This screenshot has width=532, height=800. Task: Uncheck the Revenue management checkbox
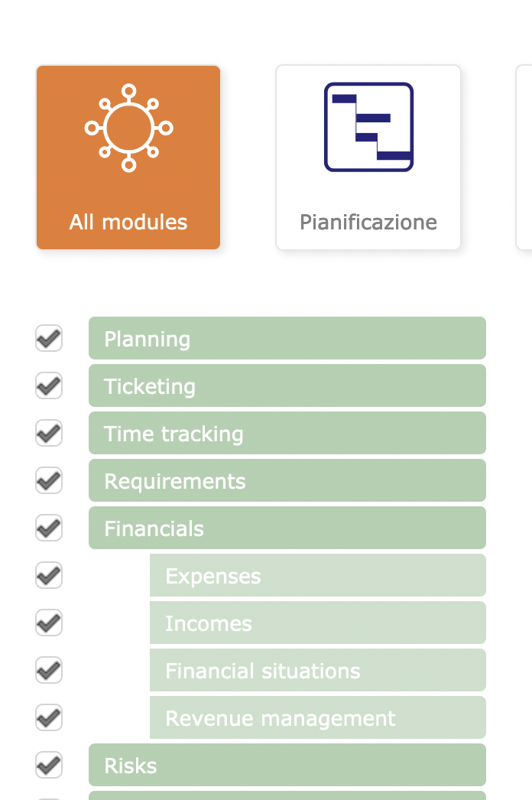(49, 717)
